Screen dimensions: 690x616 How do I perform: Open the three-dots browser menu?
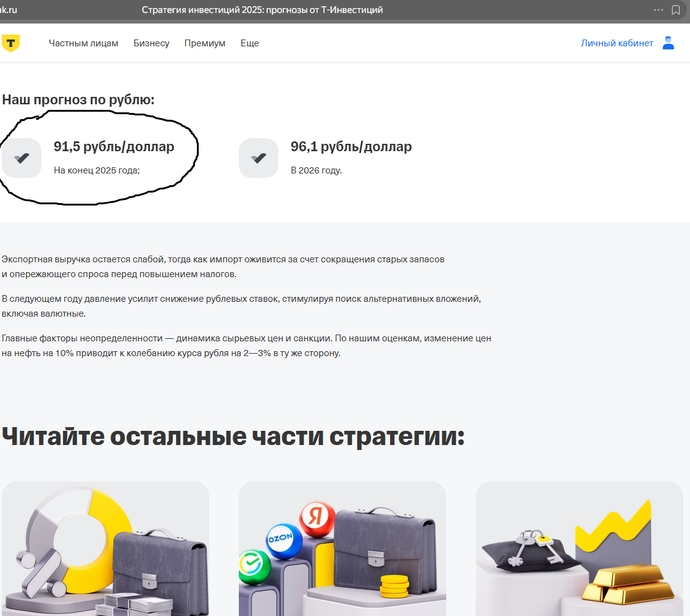click(659, 10)
